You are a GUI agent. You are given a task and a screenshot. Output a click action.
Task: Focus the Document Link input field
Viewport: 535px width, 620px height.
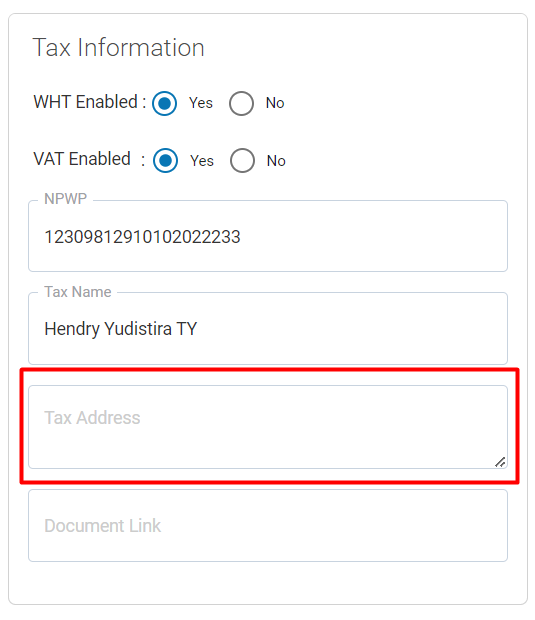point(268,525)
